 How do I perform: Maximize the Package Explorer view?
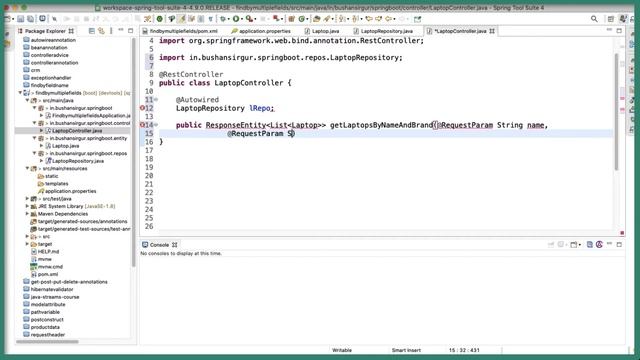coord(131,31)
